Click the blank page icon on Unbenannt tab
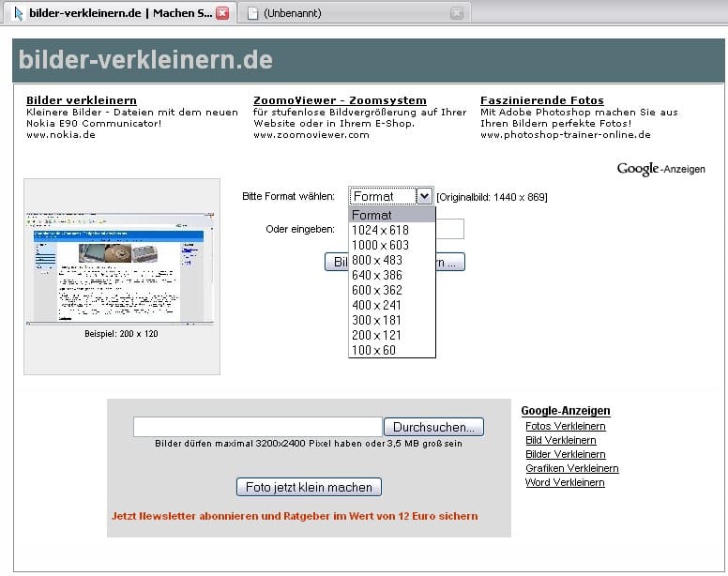Image resolution: width=728 pixels, height=576 pixels. (x=252, y=13)
